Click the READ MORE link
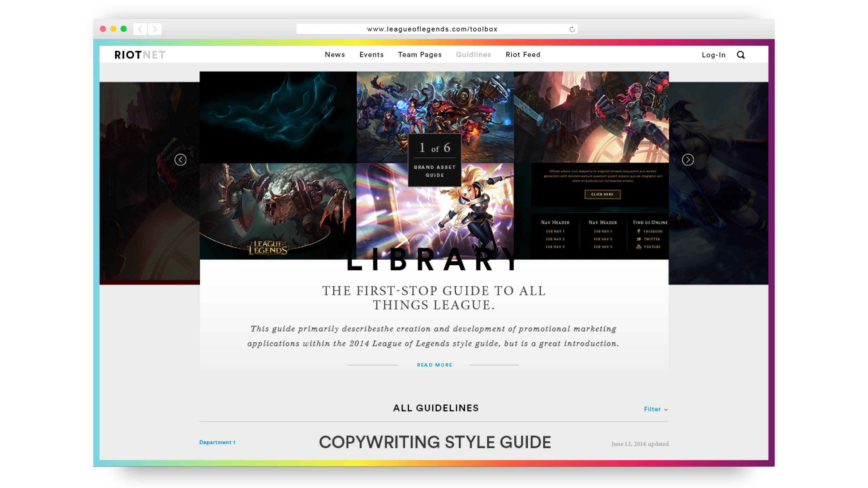Image resolution: width=868 pixels, height=488 pixels. 434,365
